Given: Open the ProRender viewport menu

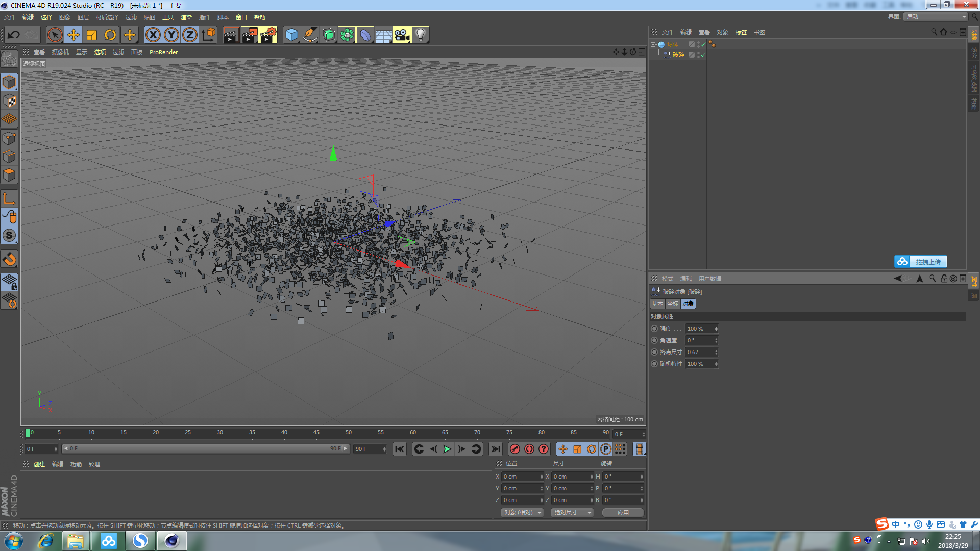Looking at the screenshot, I should click(163, 52).
